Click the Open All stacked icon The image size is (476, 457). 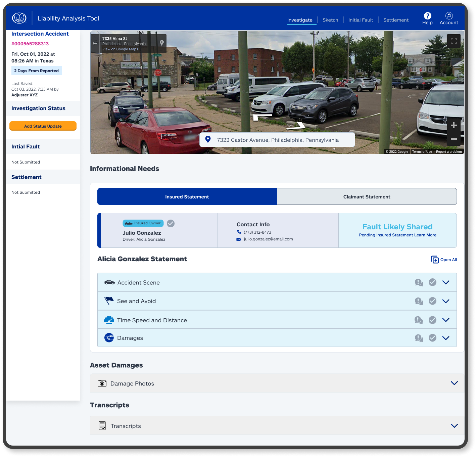click(x=435, y=260)
